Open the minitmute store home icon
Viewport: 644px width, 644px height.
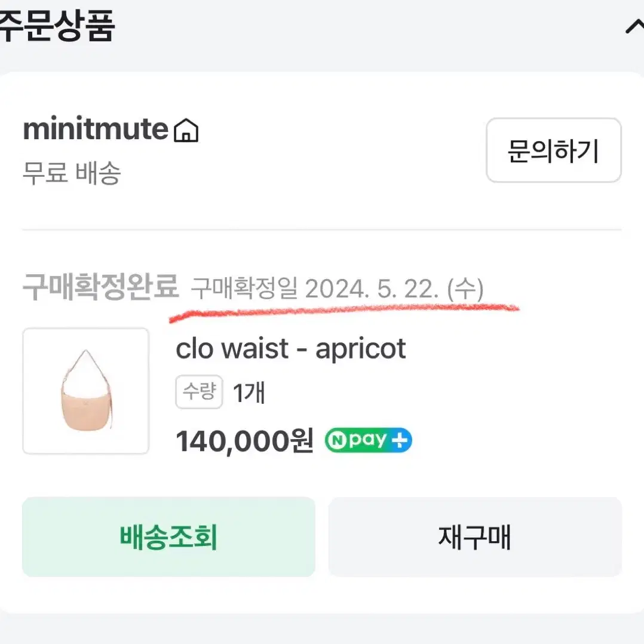(186, 130)
